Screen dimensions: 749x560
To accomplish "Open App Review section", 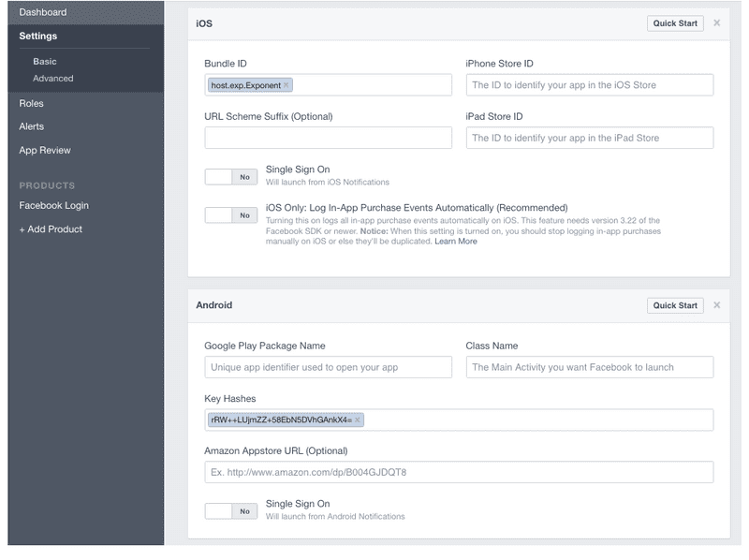I will 45,150.
